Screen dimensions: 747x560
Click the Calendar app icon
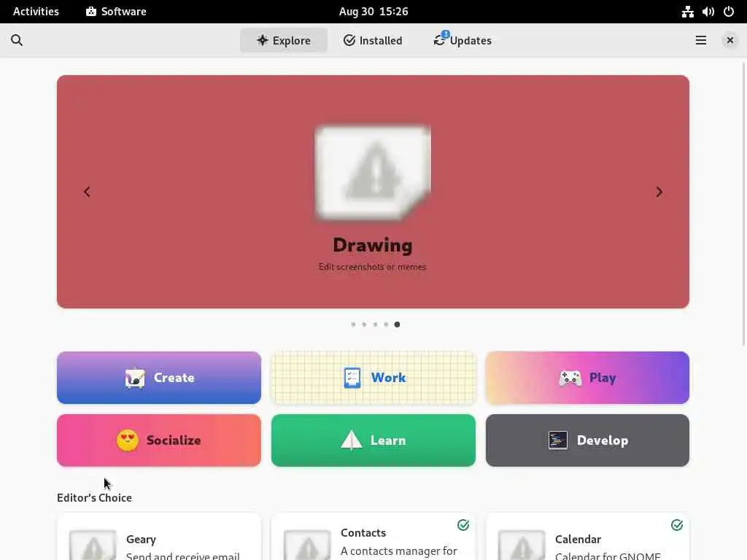(522, 545)
